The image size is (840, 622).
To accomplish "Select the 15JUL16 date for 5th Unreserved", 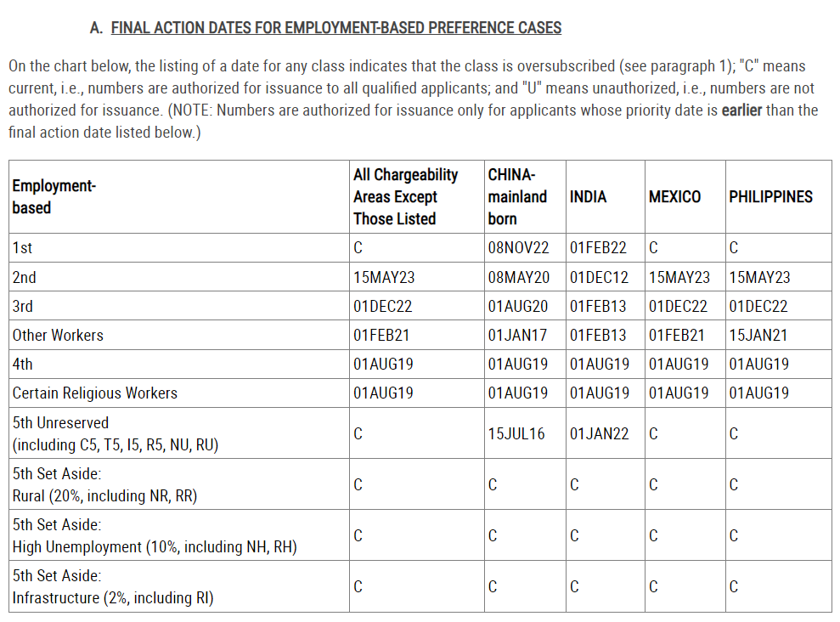I will pyautogui.click(x=516, y=434).
